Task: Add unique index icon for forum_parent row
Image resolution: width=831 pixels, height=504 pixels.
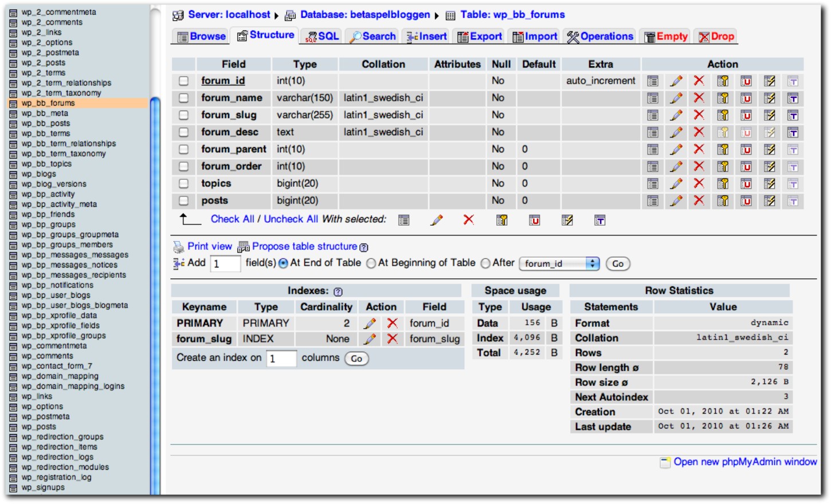Action: point(746,150)
